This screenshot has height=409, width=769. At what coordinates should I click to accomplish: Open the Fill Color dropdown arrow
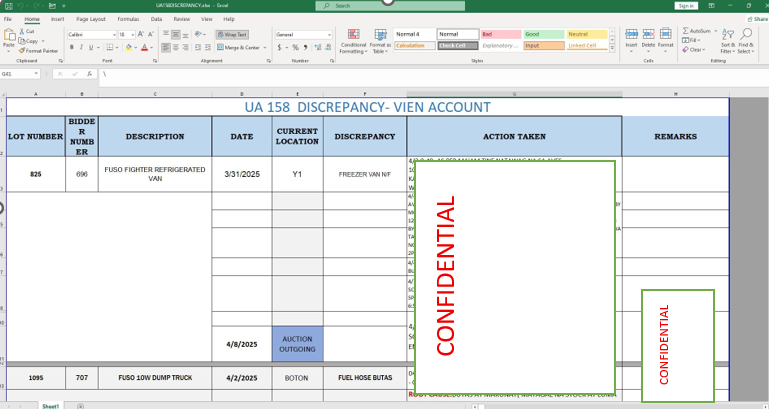tap(135, 48)
